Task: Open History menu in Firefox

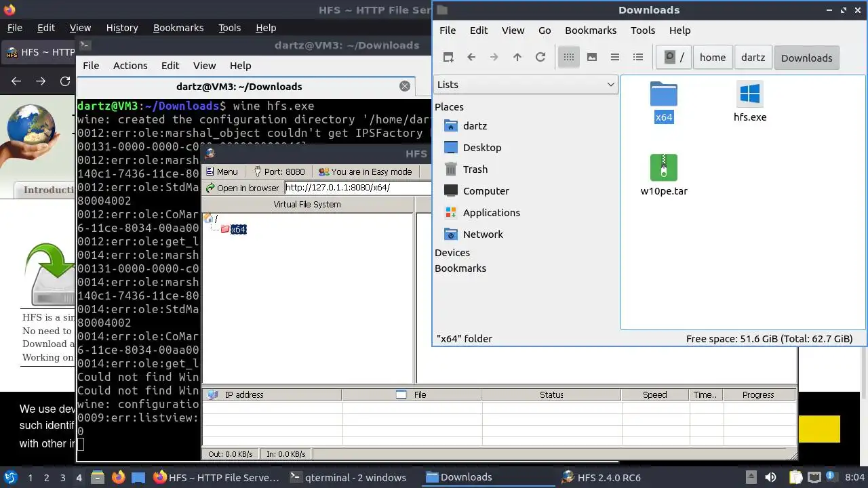Action: point(122,28)
